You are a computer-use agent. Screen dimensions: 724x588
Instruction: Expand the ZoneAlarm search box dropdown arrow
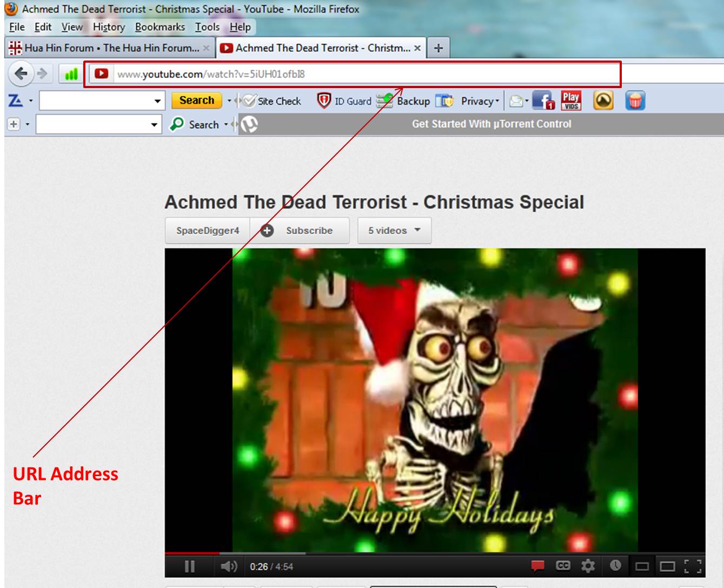[157, 101]
